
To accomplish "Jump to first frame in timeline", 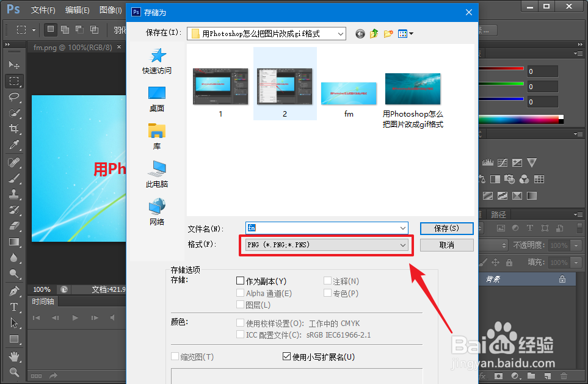I will 37,317.
